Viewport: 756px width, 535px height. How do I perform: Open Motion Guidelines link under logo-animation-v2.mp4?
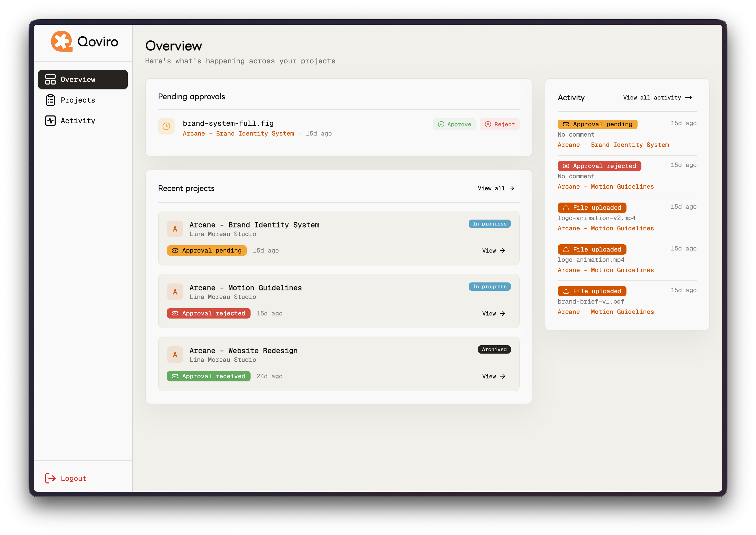coord(606,228)
